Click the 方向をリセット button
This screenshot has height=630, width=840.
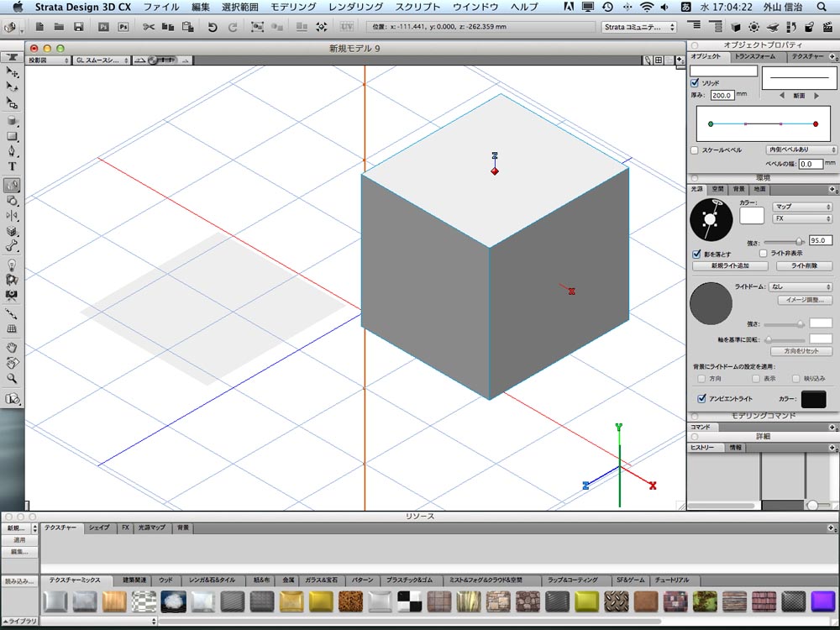tap(801, 351)
